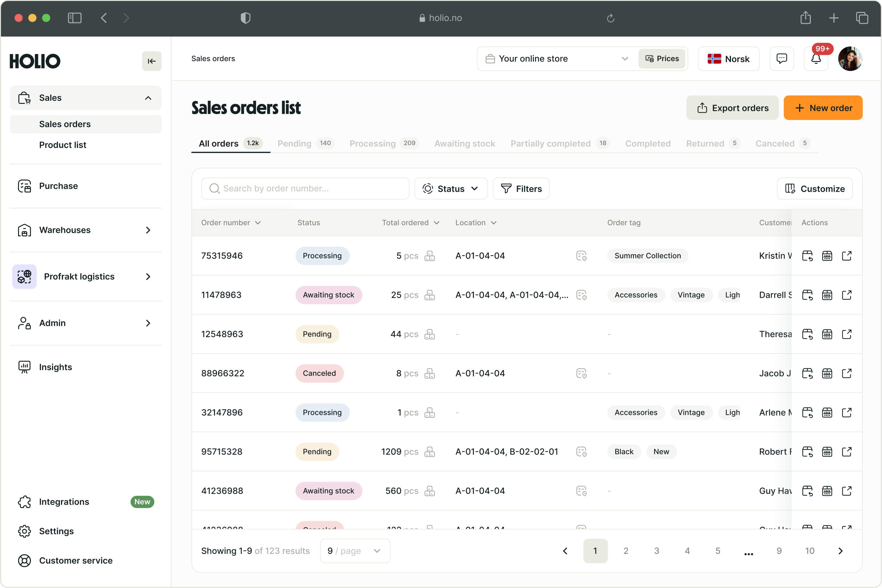Open order 75315946 in new window
882x588 pixels.
pos(847,256)
